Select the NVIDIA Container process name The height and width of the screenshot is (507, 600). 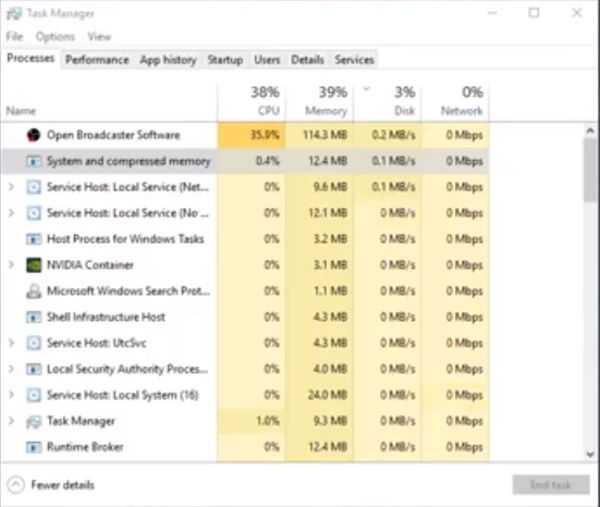coord(90,265)
